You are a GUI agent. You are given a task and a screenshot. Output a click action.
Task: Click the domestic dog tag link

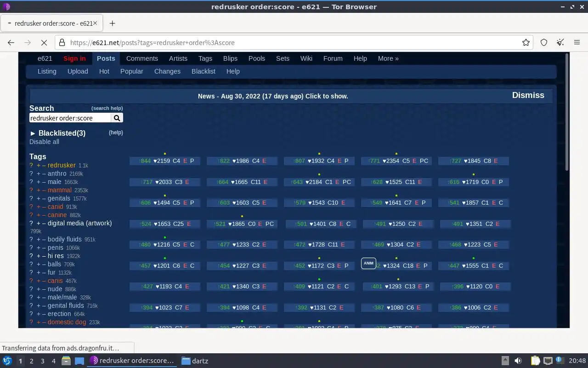click(67, 322)
